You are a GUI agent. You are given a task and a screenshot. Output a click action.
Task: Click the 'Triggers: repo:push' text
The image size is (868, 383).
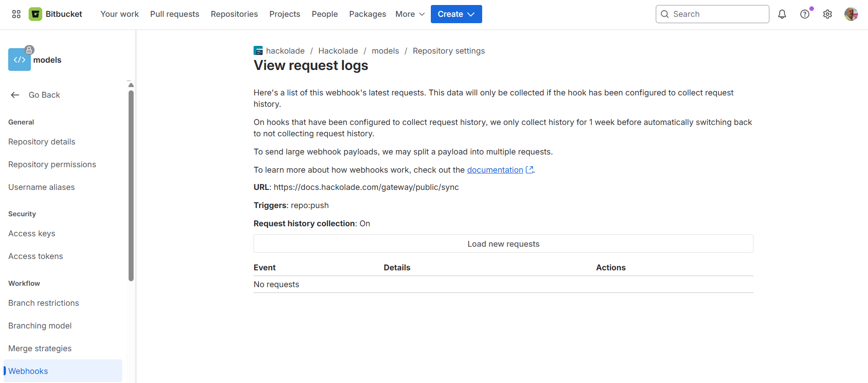point(291,205)
